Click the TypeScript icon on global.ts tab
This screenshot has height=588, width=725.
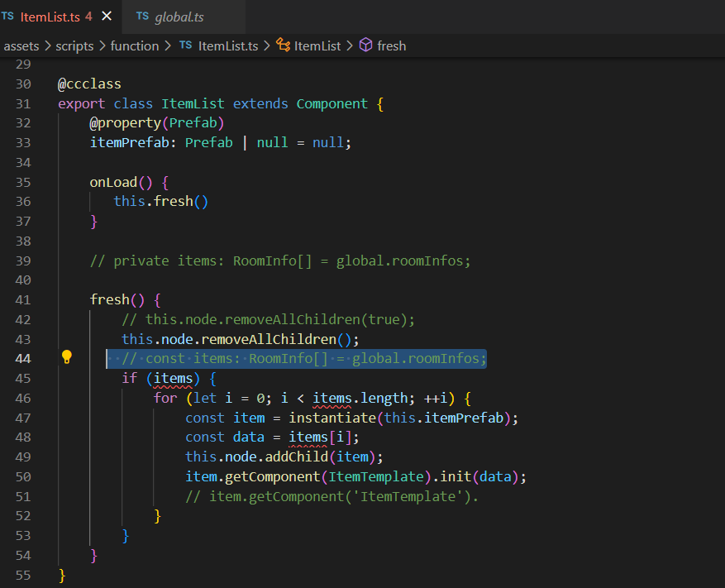[x=142, y=17]
